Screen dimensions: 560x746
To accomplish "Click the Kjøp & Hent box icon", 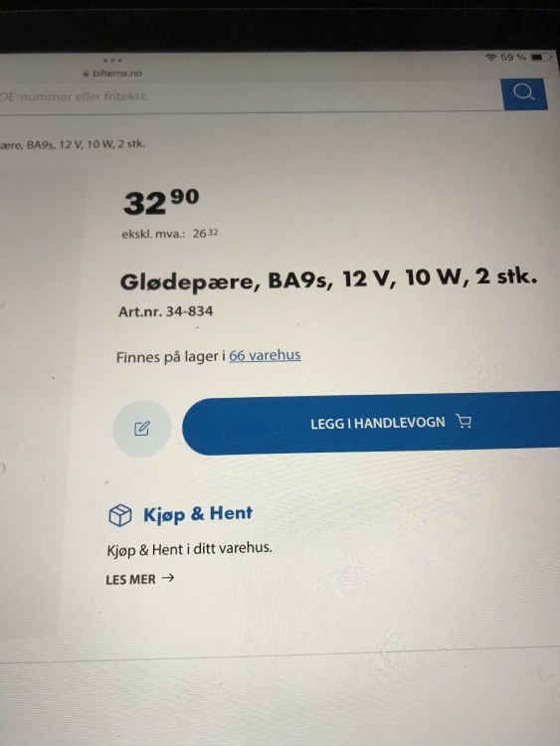I will 120,515.
